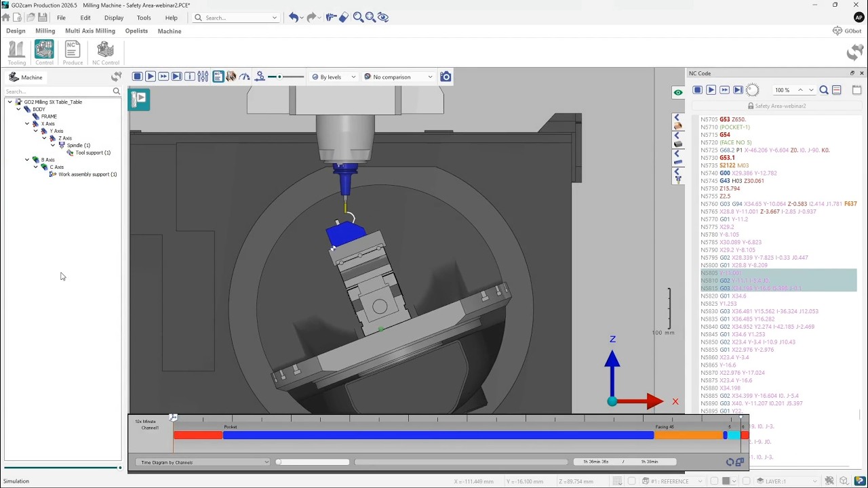Open the Produce NC icon
Viewport: 868px width, 488px height.
(x=73, y=53)
